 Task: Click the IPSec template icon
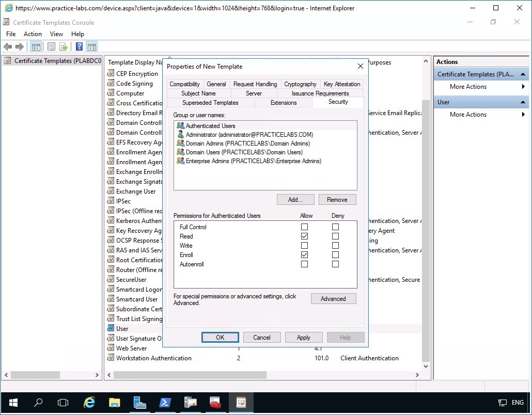(x=111, y=201)
